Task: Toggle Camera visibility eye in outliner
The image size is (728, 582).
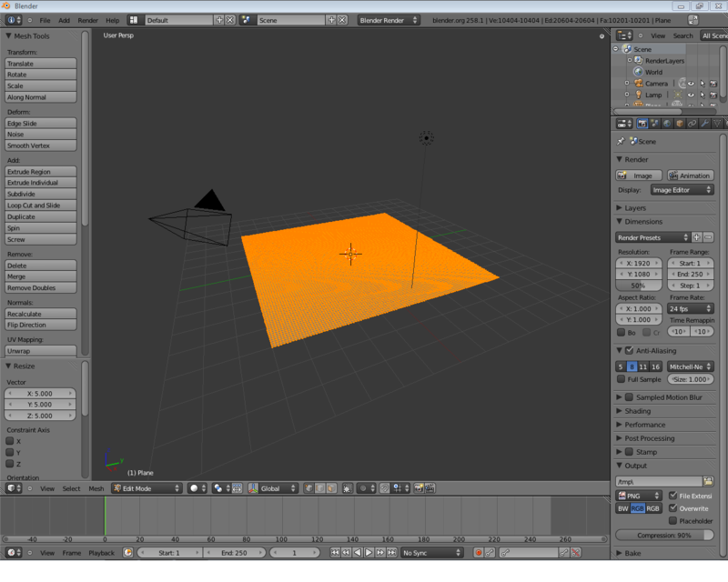Action: 691,84
